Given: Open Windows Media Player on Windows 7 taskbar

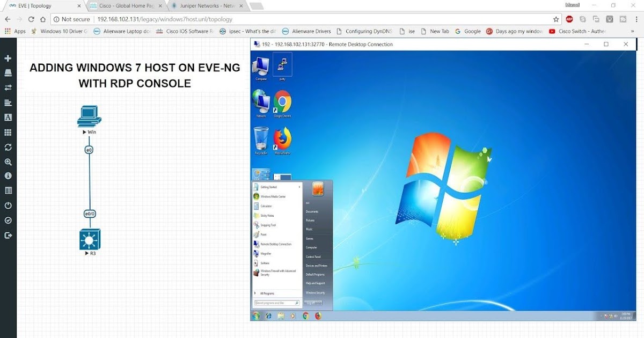Looking at the screenshot, I should [x=292, y=316].
